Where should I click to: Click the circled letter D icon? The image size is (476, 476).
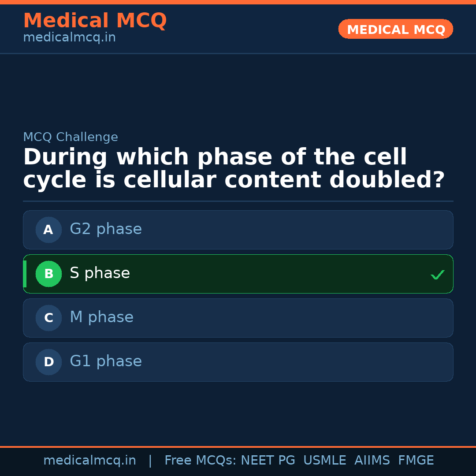(48, 362)
